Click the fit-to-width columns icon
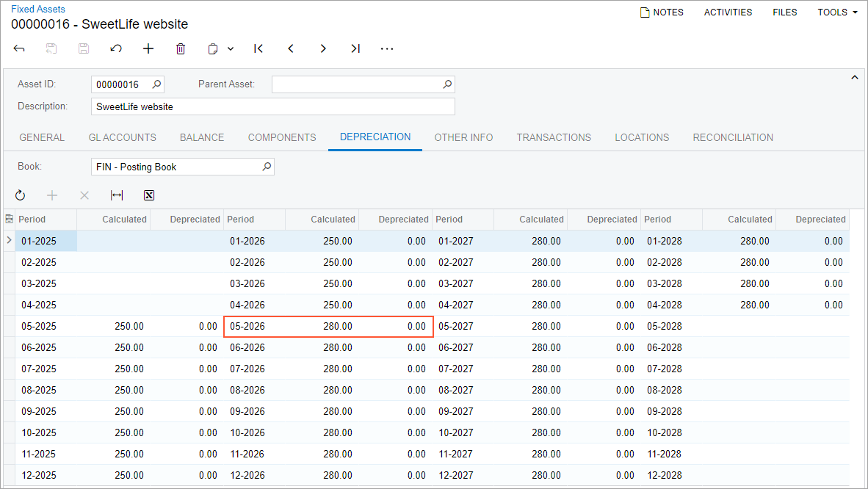Screen dimensions: 868x489 (117, 195)
